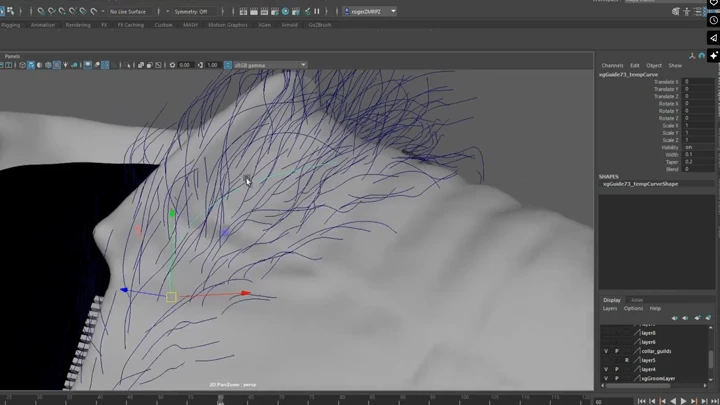The height and width of the screenshot is (405, 720).
Task: Click the snap to grids magnet icon
Action: (41, 11)
